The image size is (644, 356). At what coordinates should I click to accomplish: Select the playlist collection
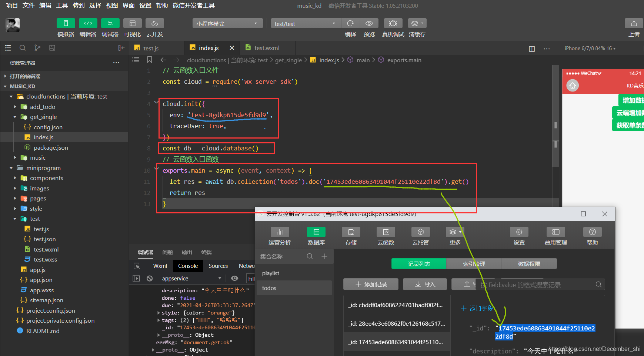tap(294, 273)
